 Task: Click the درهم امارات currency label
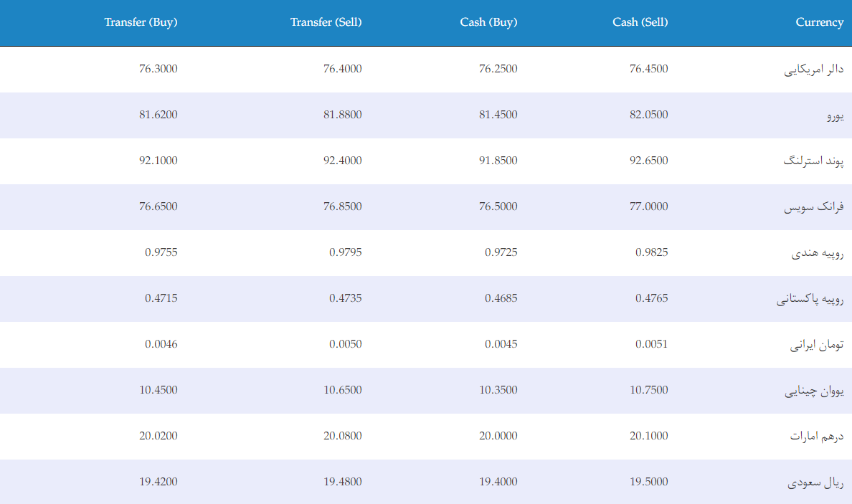[x=817, y=436]
